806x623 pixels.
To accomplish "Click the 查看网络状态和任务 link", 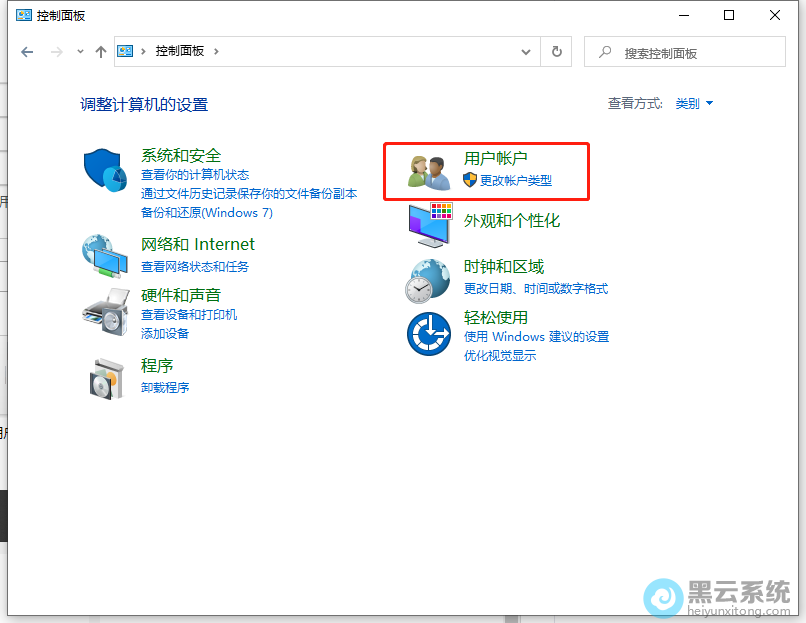I will tap(195, 267).
